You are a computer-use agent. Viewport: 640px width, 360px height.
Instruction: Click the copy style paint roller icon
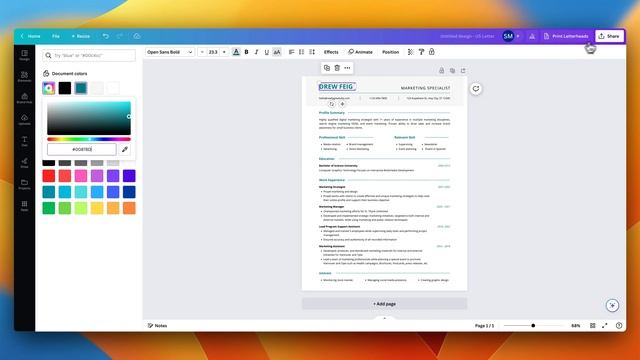coord(421,52)
